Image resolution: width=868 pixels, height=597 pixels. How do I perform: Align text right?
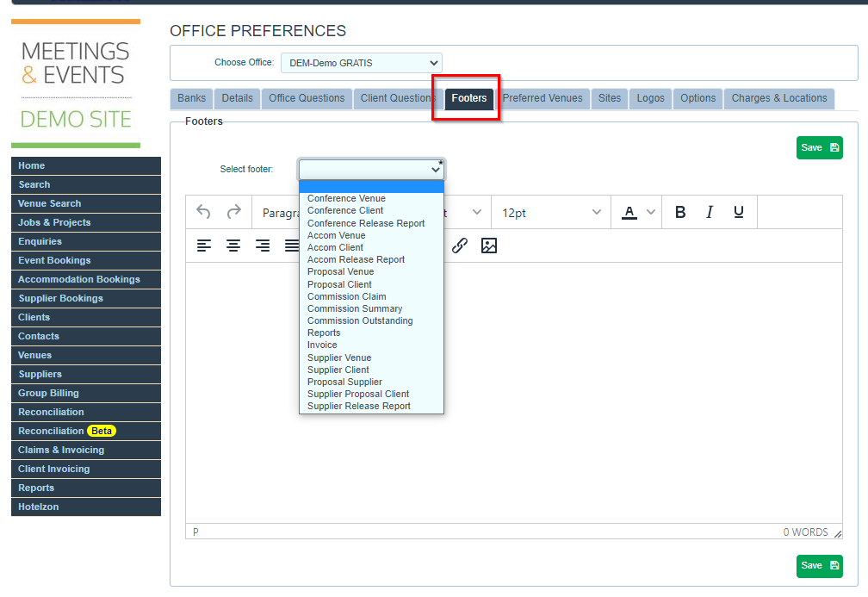pyautogui.click(x=263, y=246)
